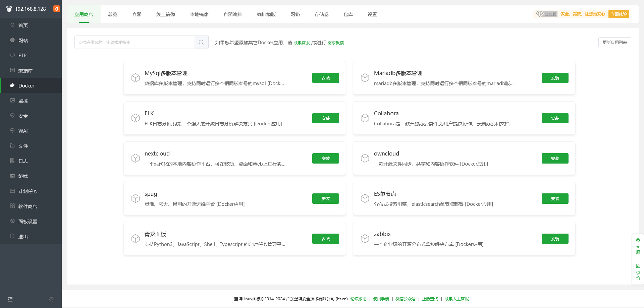
Task: Click the monitor icon beside 监控
Action: [12, 101]
